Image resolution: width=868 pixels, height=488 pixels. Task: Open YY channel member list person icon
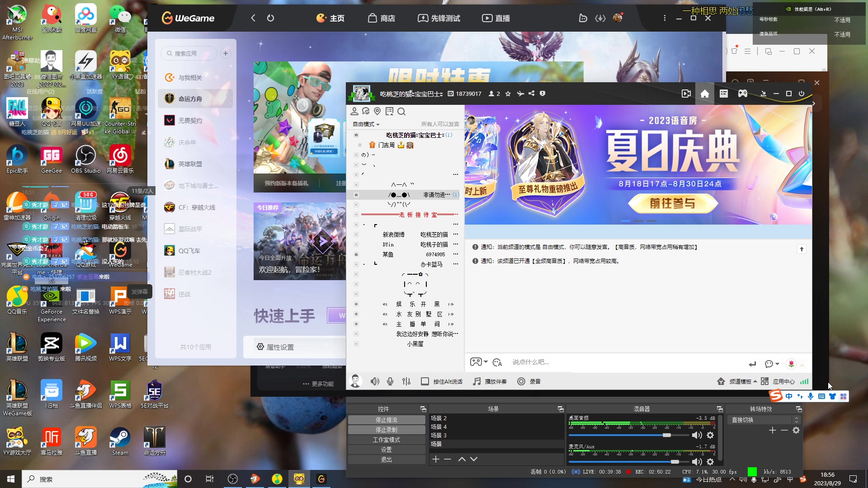pos(354,111)
